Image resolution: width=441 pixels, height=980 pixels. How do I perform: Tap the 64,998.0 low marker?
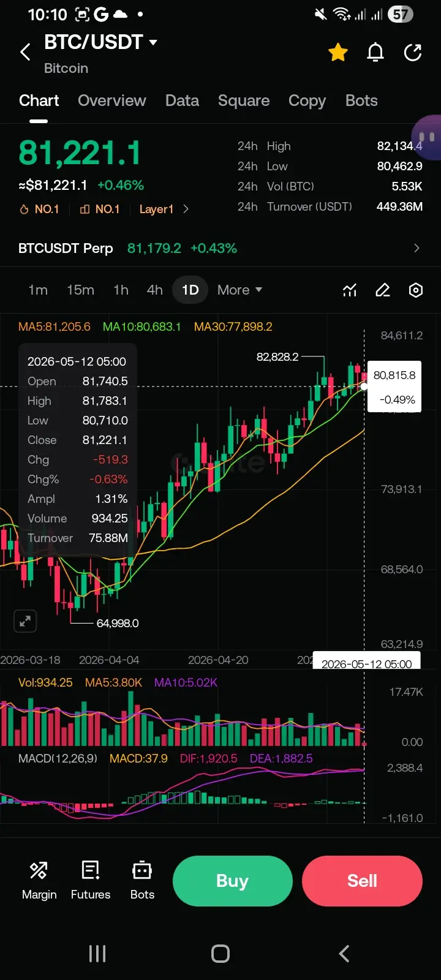click(x=118, y=623)
